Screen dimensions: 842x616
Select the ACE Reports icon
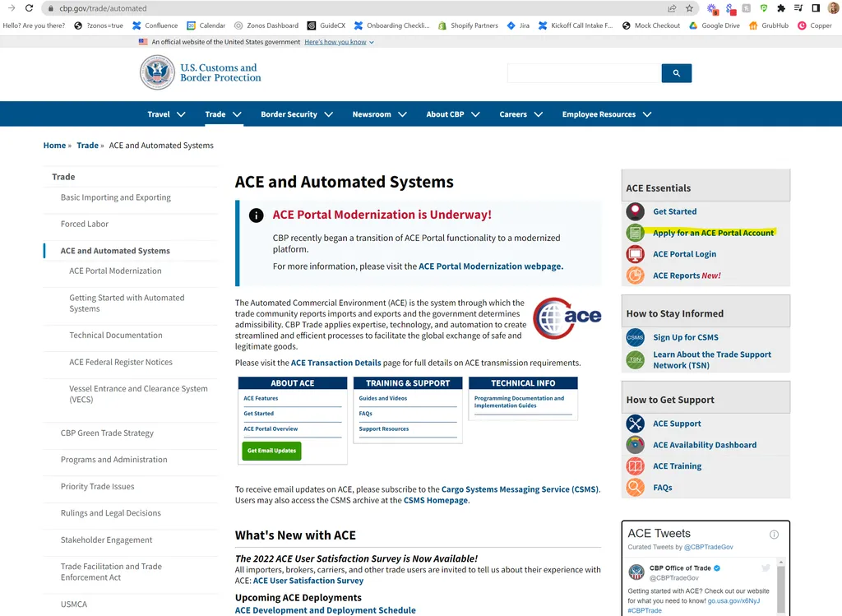coord(635,275)
